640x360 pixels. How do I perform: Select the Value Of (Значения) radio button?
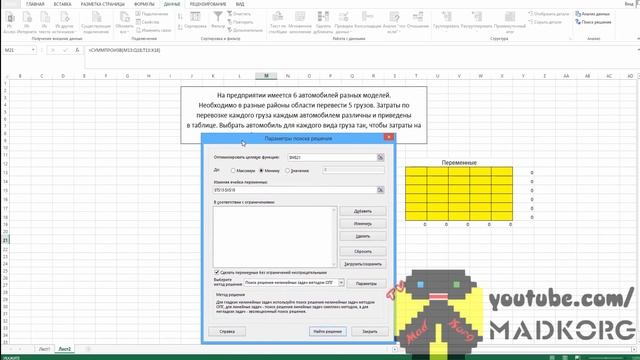point(287,171)
